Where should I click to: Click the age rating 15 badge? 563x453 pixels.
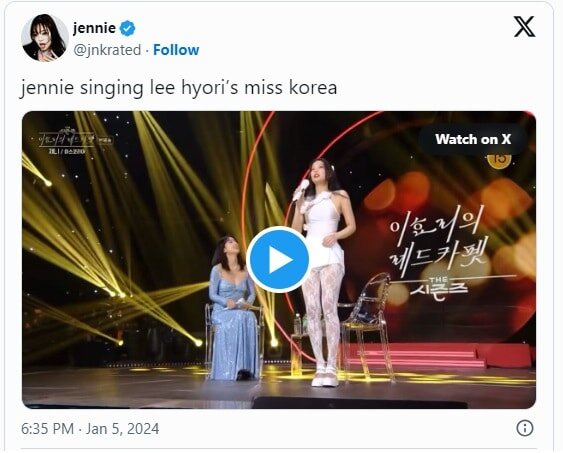[499, 158]
